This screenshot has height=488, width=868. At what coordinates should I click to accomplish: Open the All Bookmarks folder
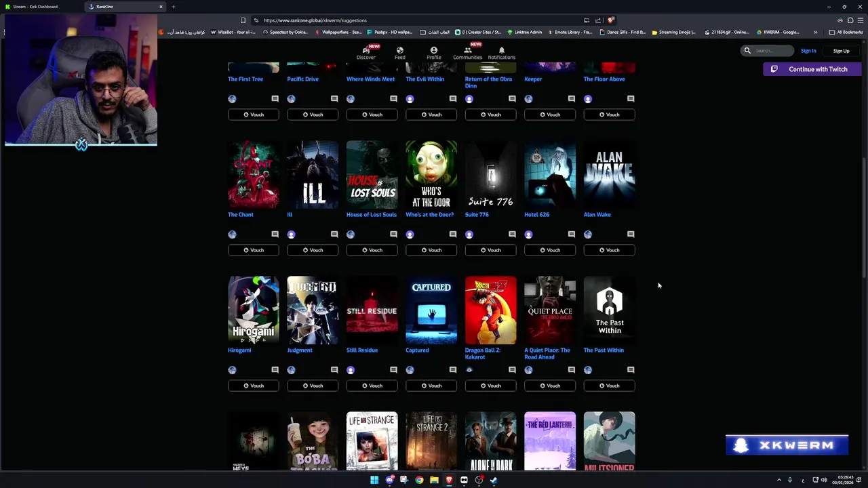846,32
